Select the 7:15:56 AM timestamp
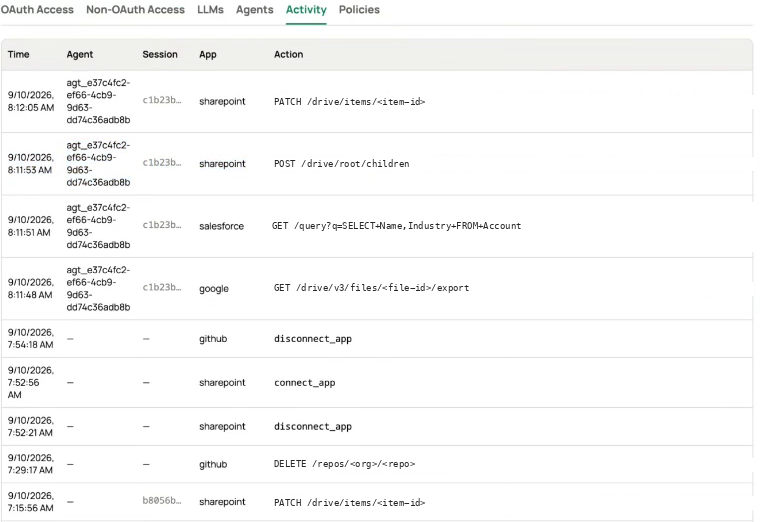 pyautogui.click(x=30, y=502)
